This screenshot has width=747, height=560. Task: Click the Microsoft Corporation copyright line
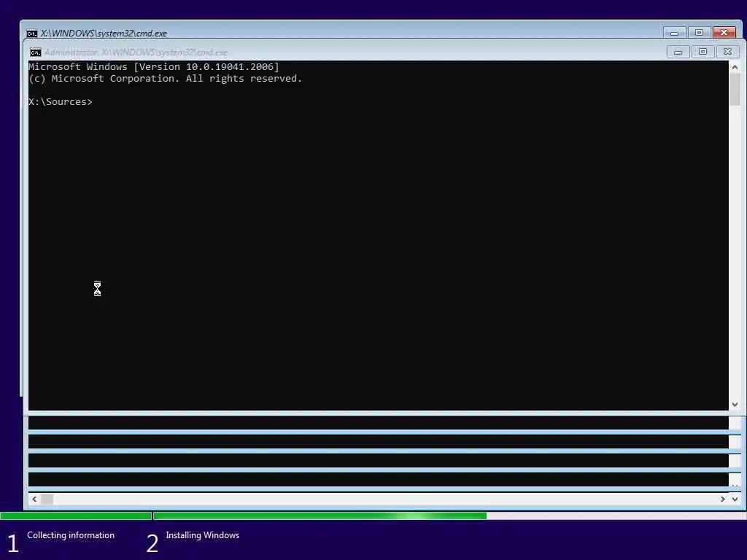[x=166, y=79]
